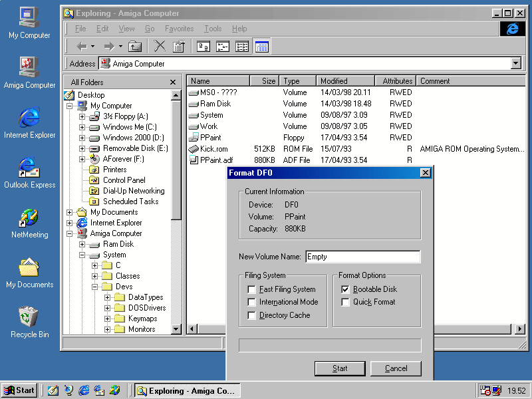Open the Windows Start menu

[20, 390]
